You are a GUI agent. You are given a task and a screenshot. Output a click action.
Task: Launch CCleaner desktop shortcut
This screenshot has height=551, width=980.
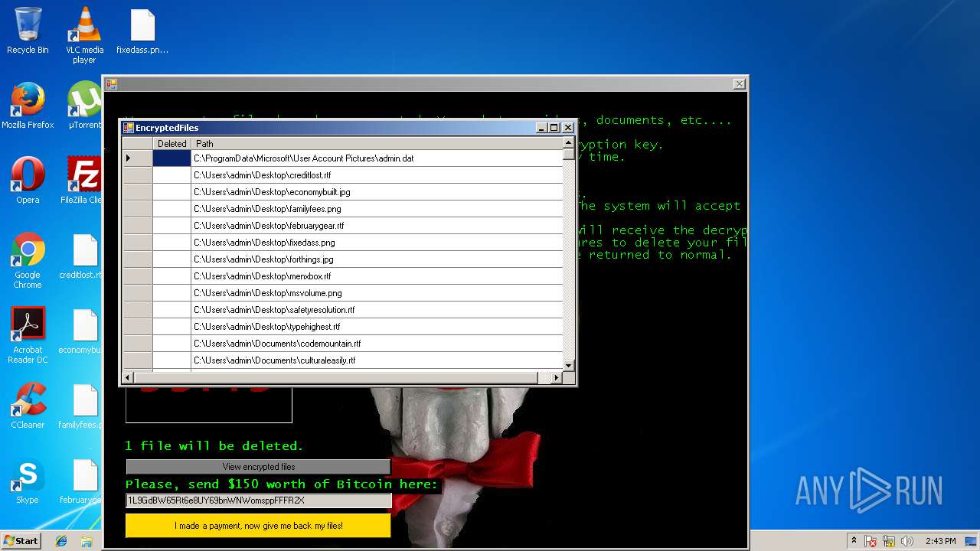[28, 406]
